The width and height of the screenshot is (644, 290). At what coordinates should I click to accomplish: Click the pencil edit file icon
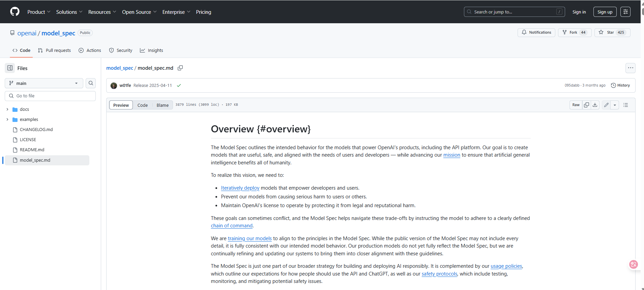point(606,105)
